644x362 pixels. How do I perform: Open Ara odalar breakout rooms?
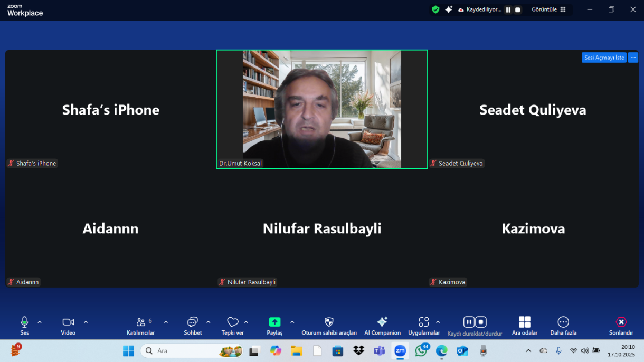tap(524, 322)
